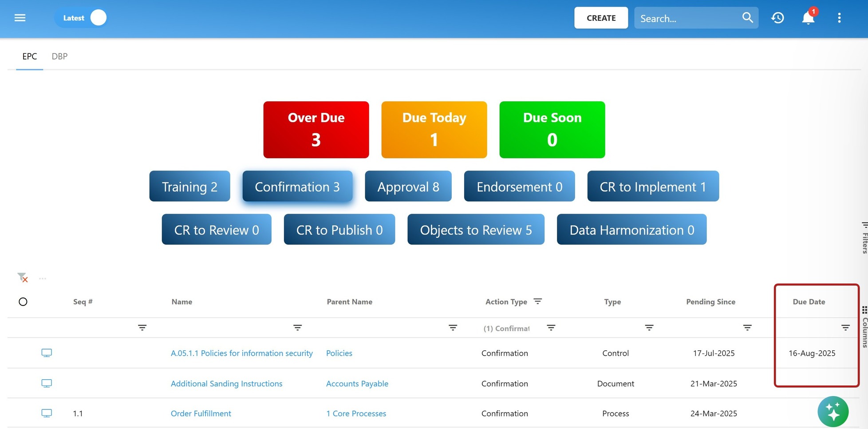This screenshot has height=429, width=868.
Task: Click the 17-Jul-2025 pending since cell
Action: (x=714, y=353)
